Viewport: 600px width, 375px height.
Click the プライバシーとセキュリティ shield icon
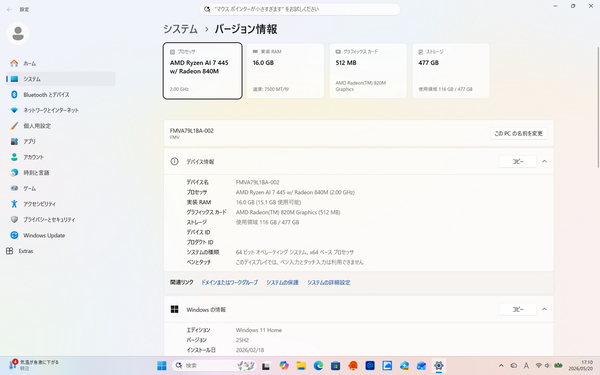coord(14,220)
